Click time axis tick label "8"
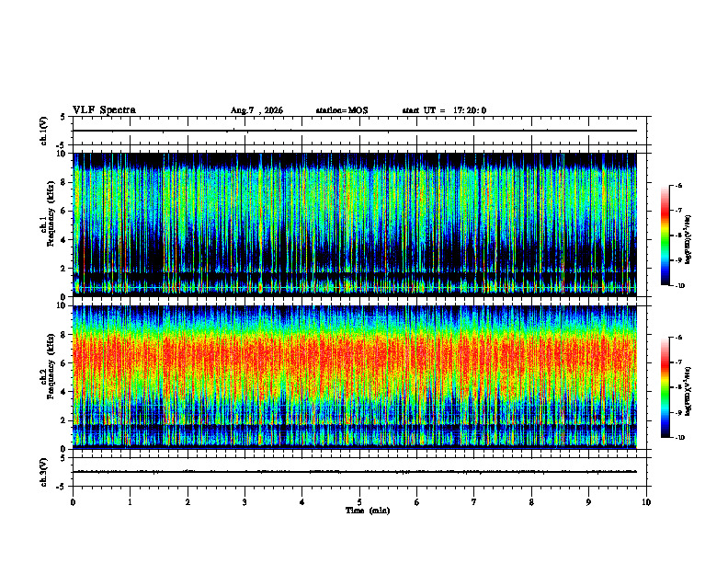The height and width of the screenshot is (563, 728). 531,502
